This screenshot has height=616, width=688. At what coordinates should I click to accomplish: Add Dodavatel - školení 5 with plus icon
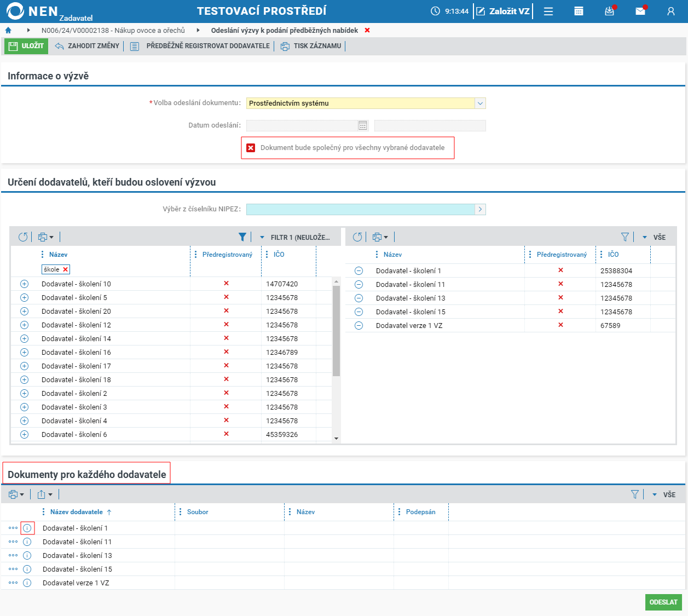[x=24, y=298]
